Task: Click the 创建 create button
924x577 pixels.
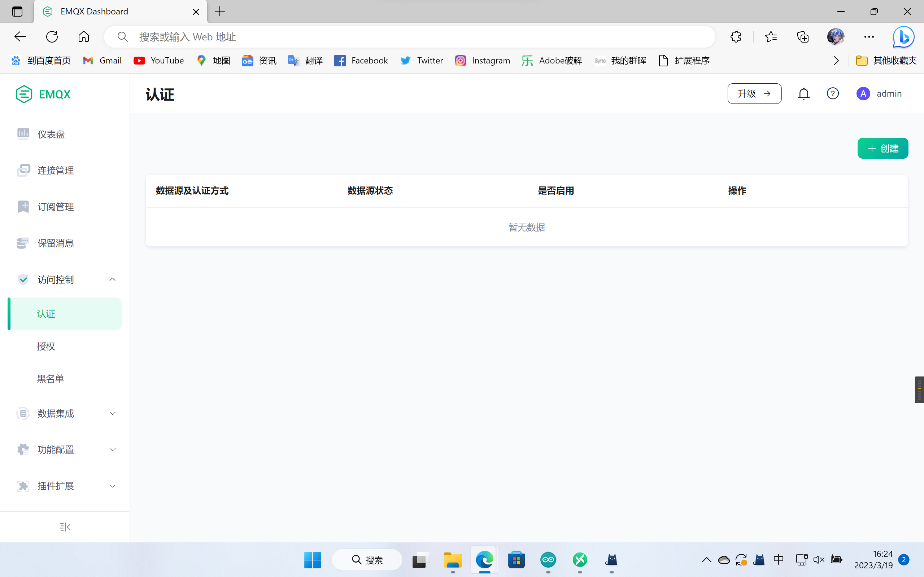Action: pyautogui.click(x=882, y=148)
